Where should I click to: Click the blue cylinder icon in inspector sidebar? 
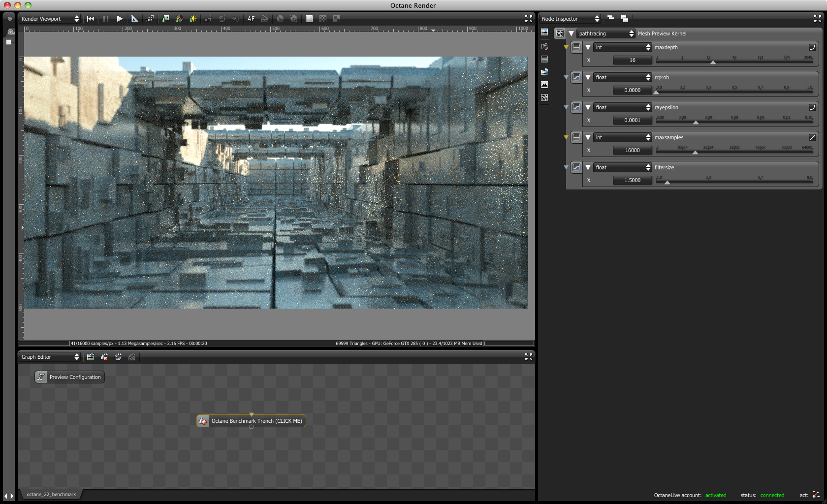click(x=544, y=72)
